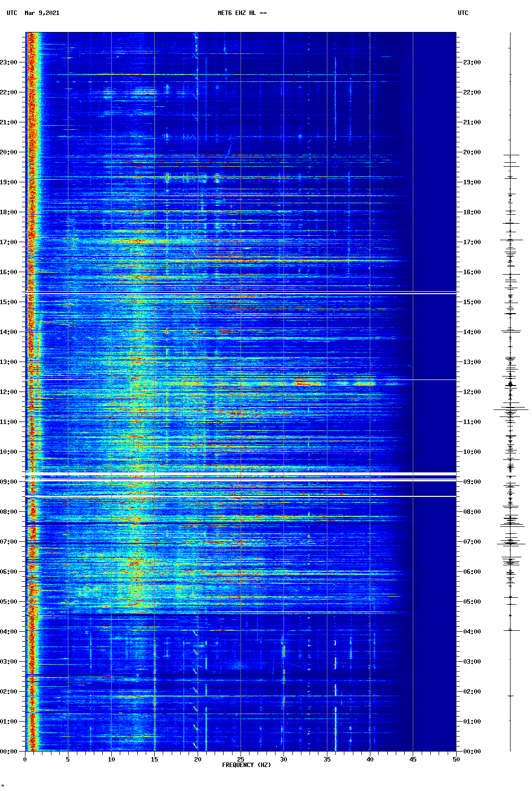Click the 10 Hz frequency axis label
This screenshot has height=791, width=532.
point(111,760)
